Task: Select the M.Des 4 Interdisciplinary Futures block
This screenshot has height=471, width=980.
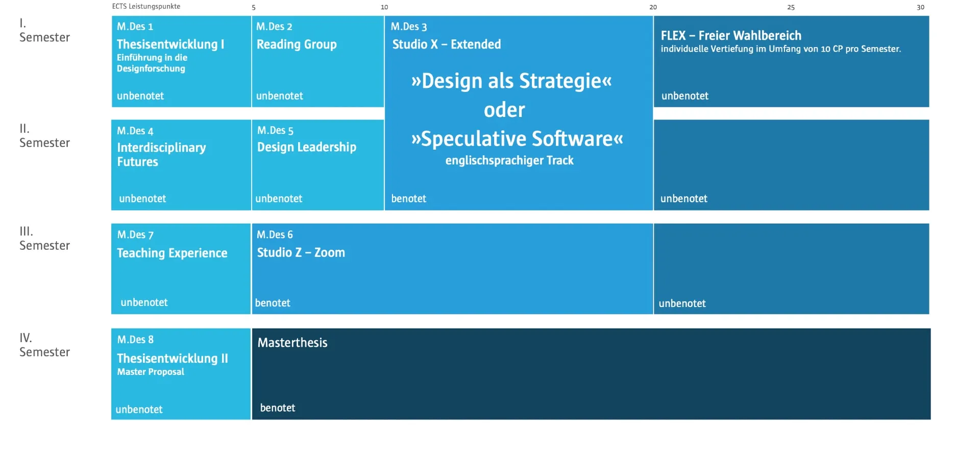Action: pos(181,165)
